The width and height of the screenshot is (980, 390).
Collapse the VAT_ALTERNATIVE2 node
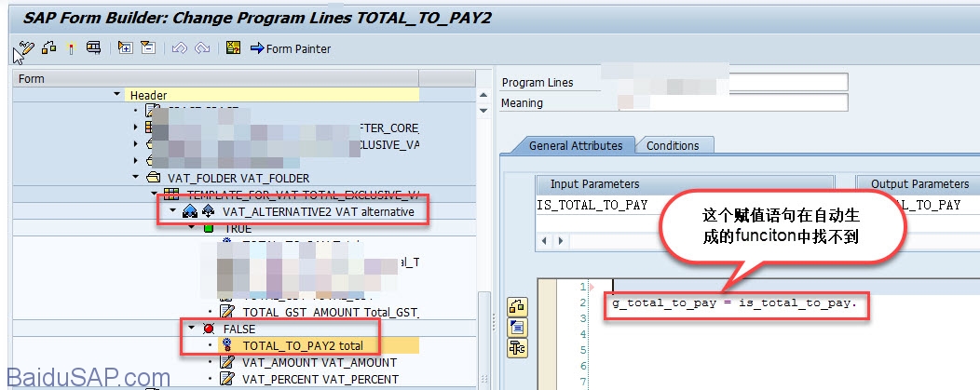tap(174, 211)
